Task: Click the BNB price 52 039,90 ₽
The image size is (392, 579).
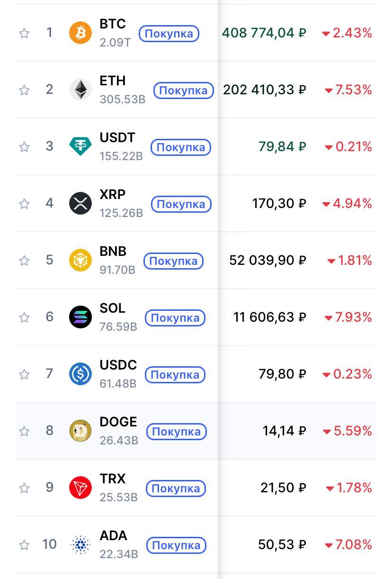Action: click(267, 261)
